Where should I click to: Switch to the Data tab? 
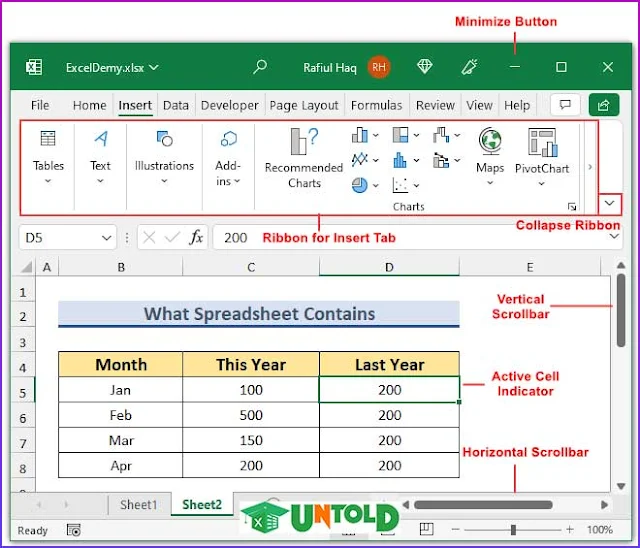click(176, 105)
